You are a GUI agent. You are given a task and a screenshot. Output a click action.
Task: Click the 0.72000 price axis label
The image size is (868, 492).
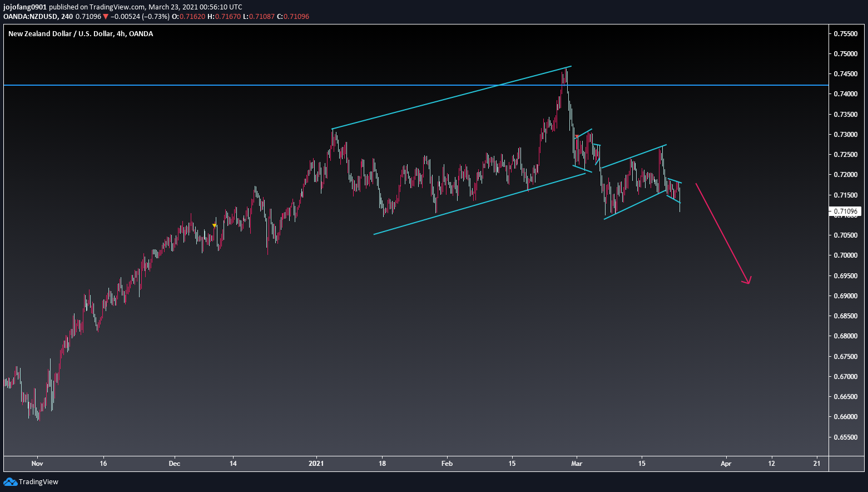pyautogui.click(x=845, y=175)
